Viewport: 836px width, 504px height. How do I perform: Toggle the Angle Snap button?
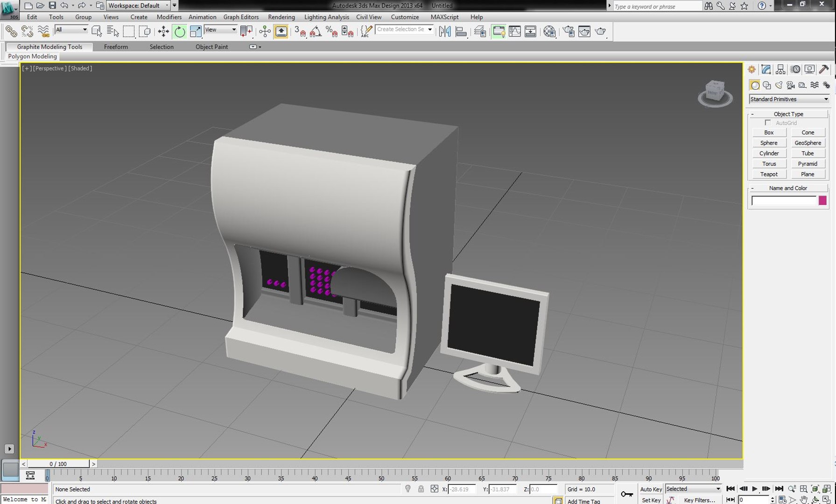click(x=316, y=31)
